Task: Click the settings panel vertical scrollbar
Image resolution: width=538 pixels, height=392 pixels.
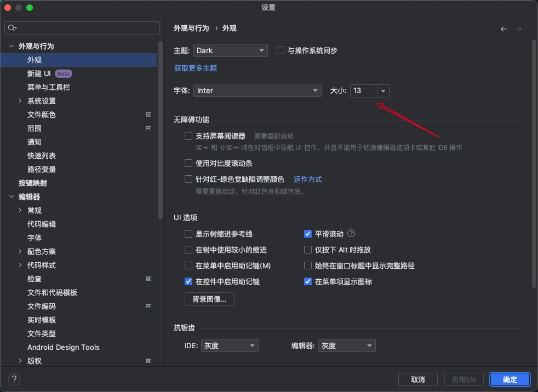Action: click(534, 164)
